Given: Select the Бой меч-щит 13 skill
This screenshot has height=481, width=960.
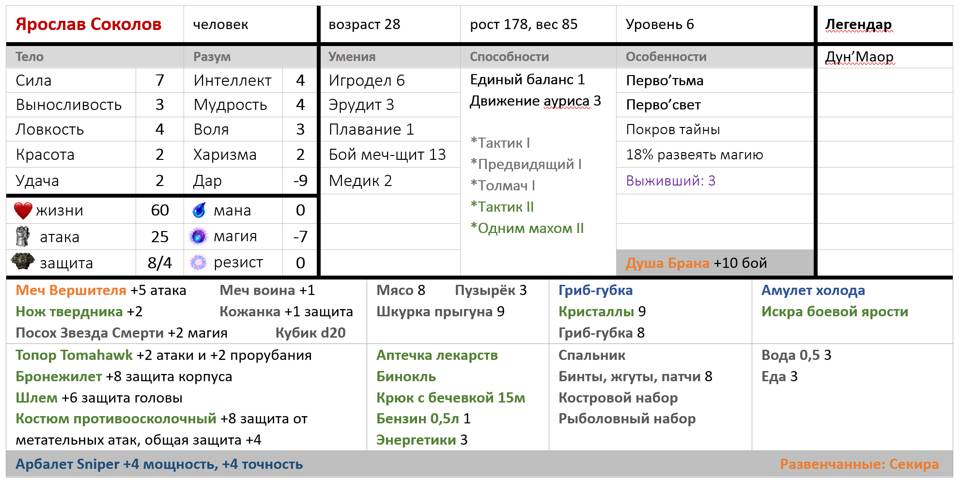Looking at the screenshot, I should tap(387, 155).
